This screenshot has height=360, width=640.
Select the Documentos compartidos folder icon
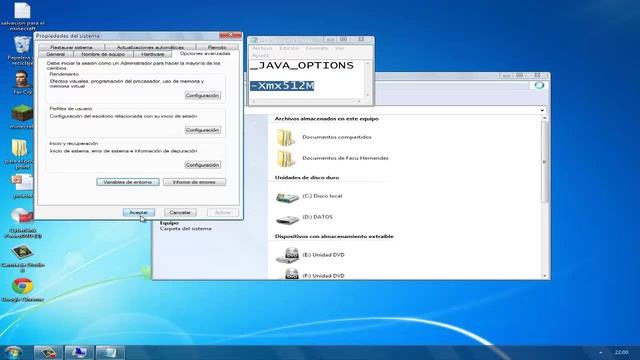(285, 138)
